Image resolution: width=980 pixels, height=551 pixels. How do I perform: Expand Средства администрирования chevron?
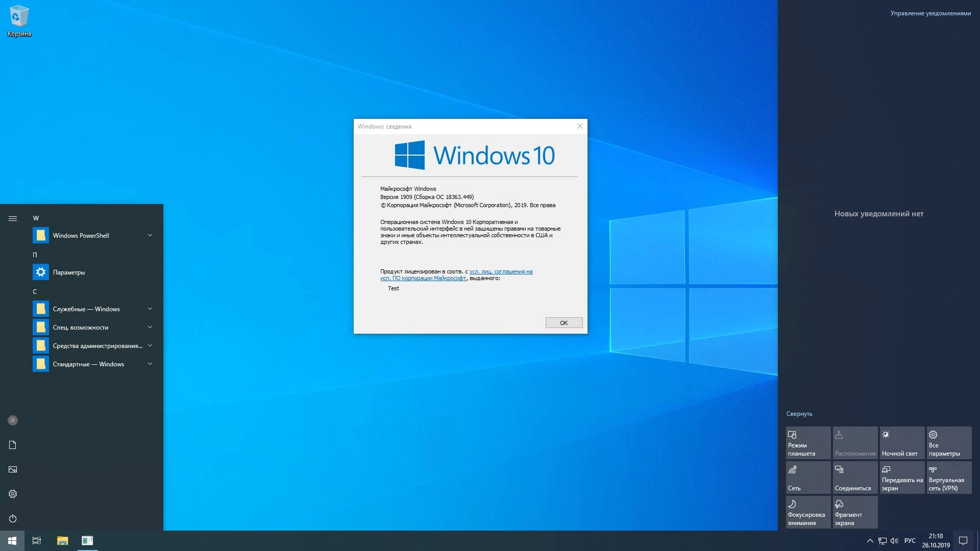pos(150,345)
